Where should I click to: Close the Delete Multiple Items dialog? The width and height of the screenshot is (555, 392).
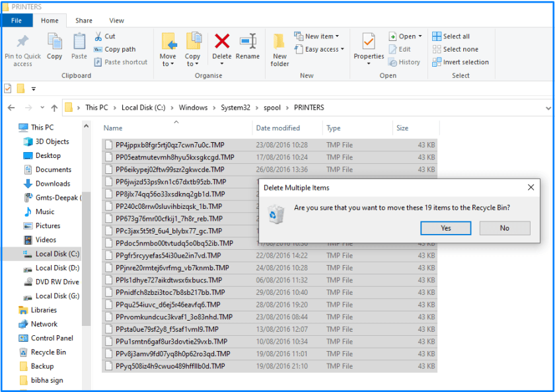pos(531,187)
